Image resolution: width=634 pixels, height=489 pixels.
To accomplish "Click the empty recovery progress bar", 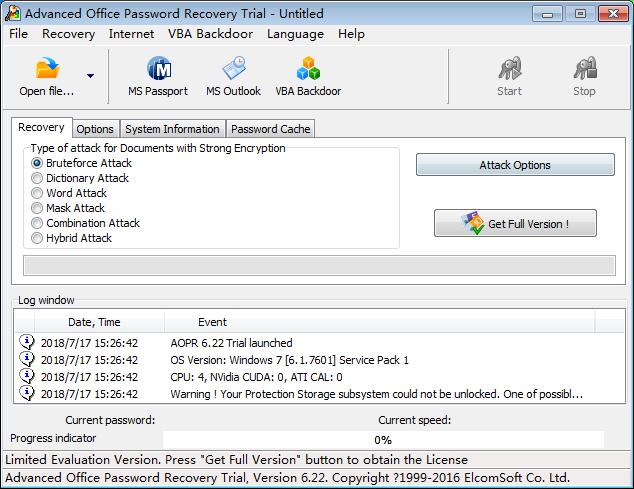I will tap(319, 265).
